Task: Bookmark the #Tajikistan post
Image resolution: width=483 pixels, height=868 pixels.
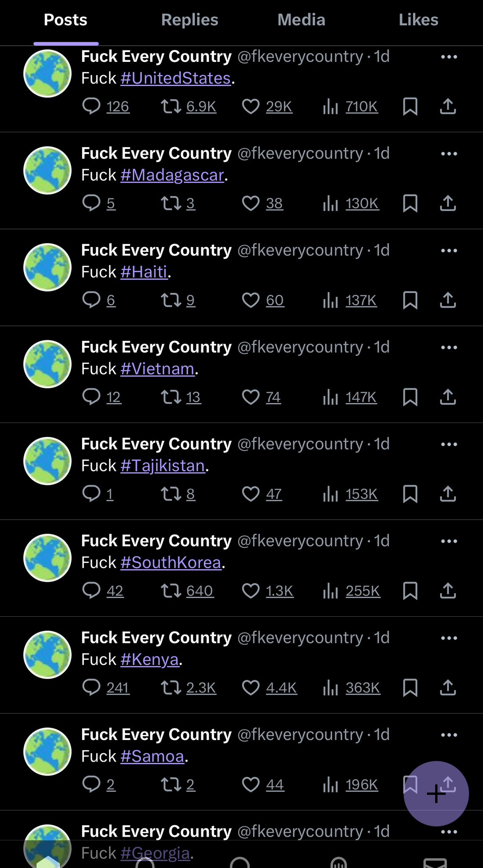Action: click(410, 494)
